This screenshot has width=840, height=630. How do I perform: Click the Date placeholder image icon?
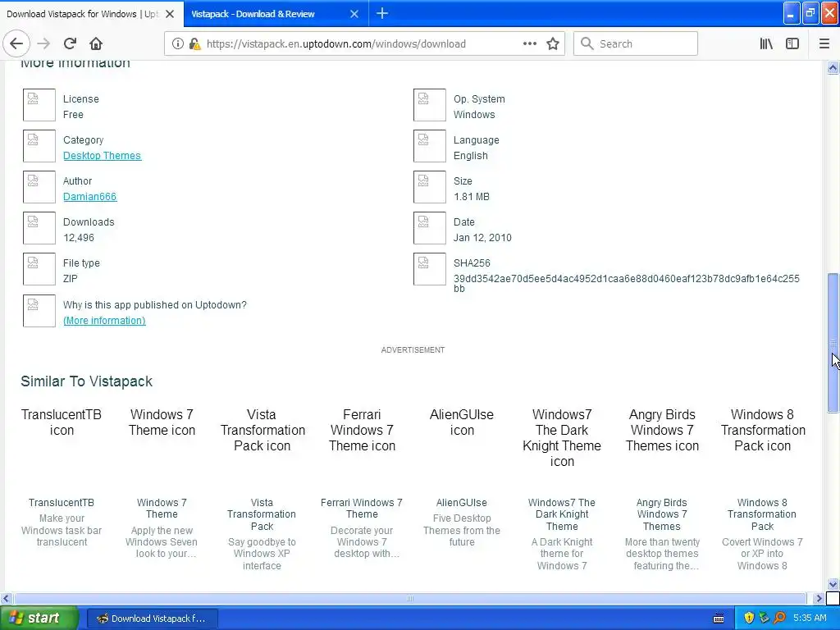pos(430,228)
